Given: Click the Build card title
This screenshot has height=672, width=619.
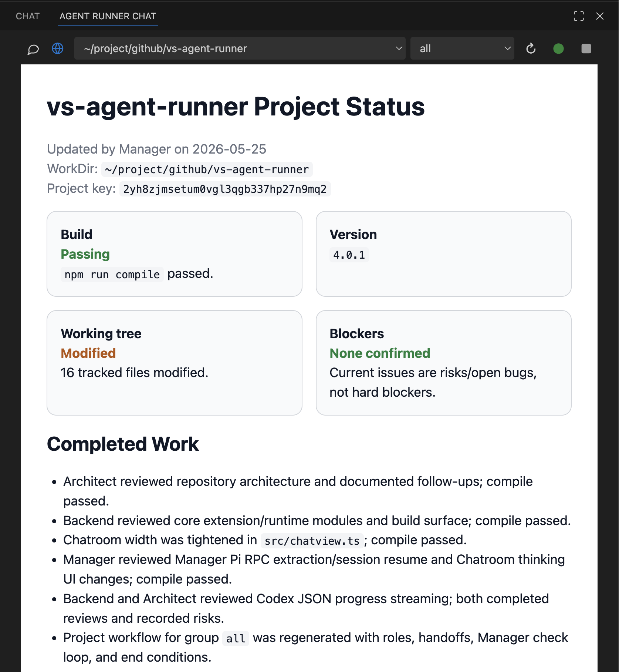Looking at the screenshot, I should (77, 235).
